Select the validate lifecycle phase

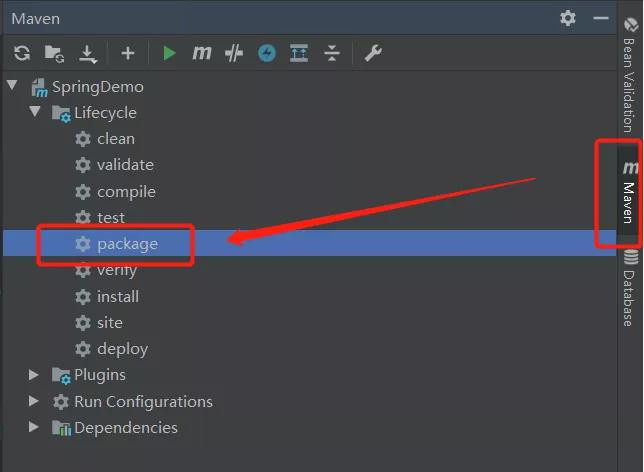pyautogui.click(x=125, y=165)
